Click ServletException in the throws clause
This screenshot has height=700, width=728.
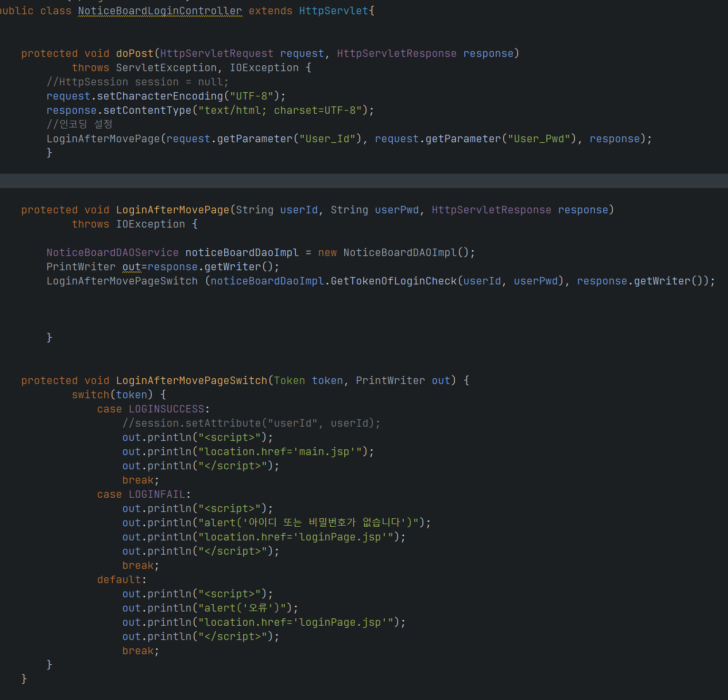click(x=166, y=67)
